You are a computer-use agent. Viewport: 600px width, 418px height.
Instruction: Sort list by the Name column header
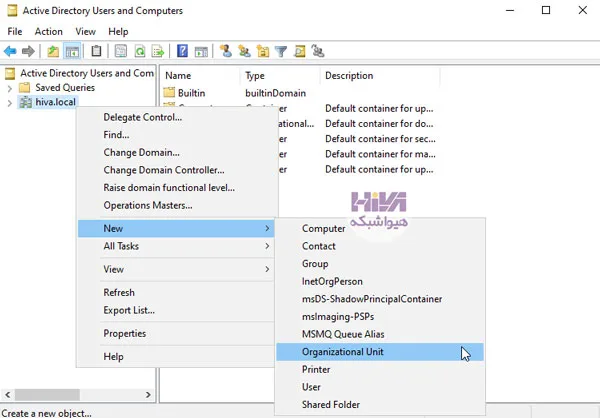coord(200,76)
